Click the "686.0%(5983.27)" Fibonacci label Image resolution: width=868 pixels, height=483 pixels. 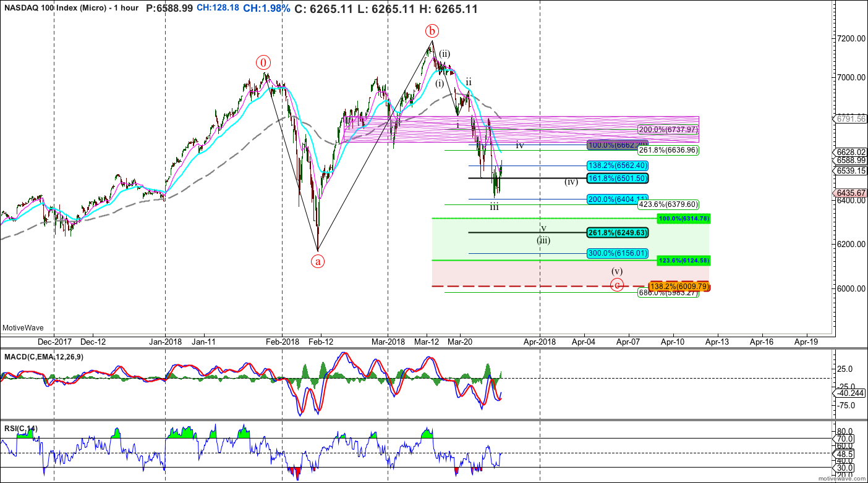pos(668,293)
